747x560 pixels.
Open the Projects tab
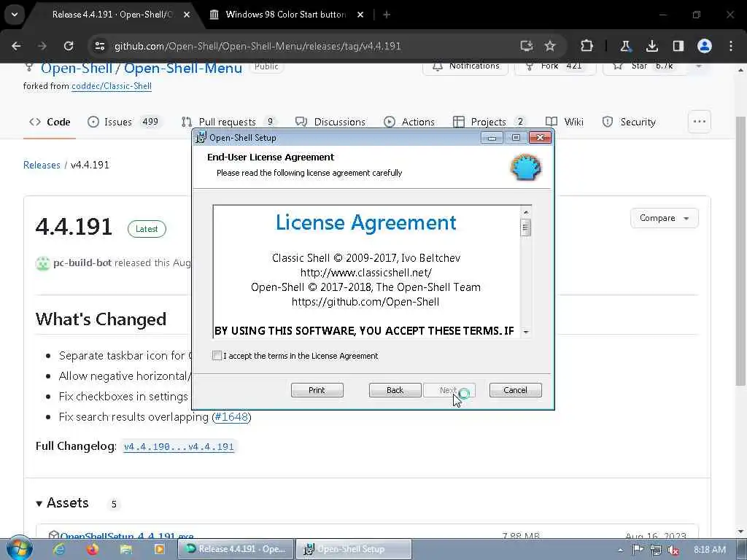(x=489, y=122)
